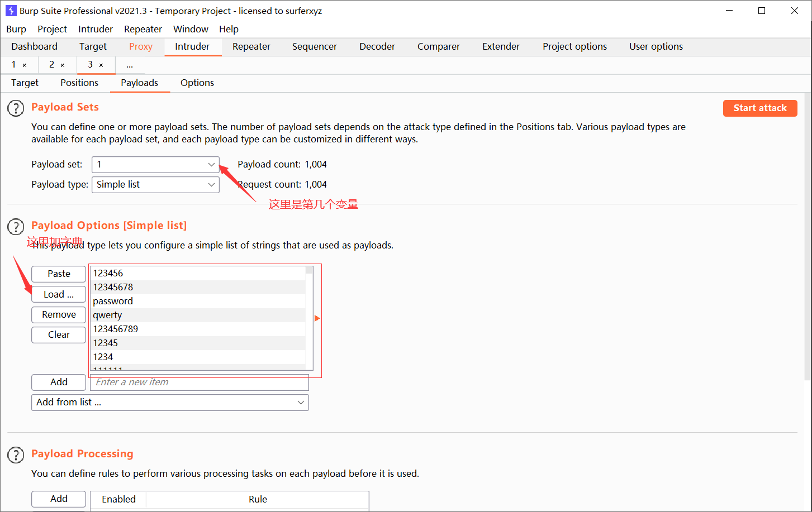Switch to Intruder Target sub-tab
The height and width of the screenshot is (512, 812).
[25, 83]
